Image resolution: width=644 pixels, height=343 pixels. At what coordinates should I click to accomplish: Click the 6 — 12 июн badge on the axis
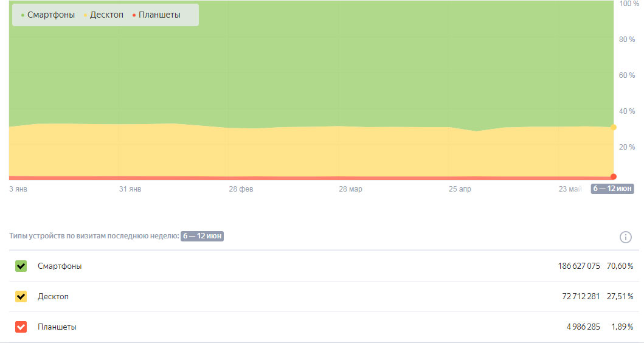[612, 189]
